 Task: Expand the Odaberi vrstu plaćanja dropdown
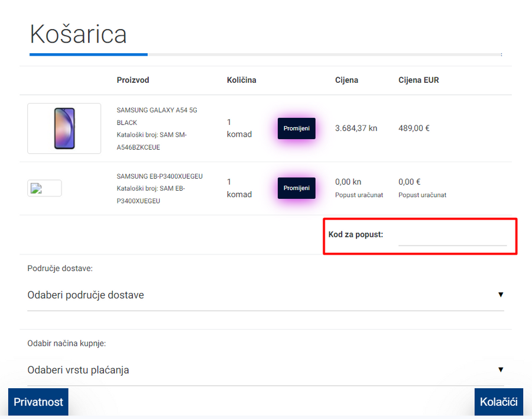click(x=265, y=370)
